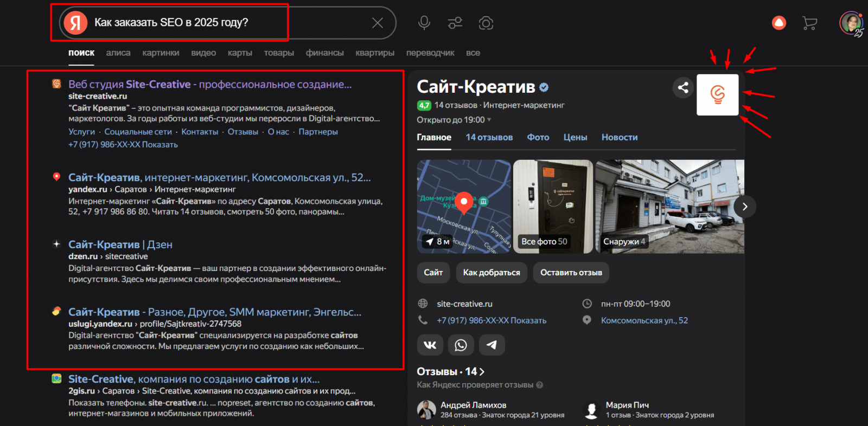Open Сайт-Креатив Разное, Другое, SMM result
This screenshot has width=868, height=426.
tap(215, 312)
